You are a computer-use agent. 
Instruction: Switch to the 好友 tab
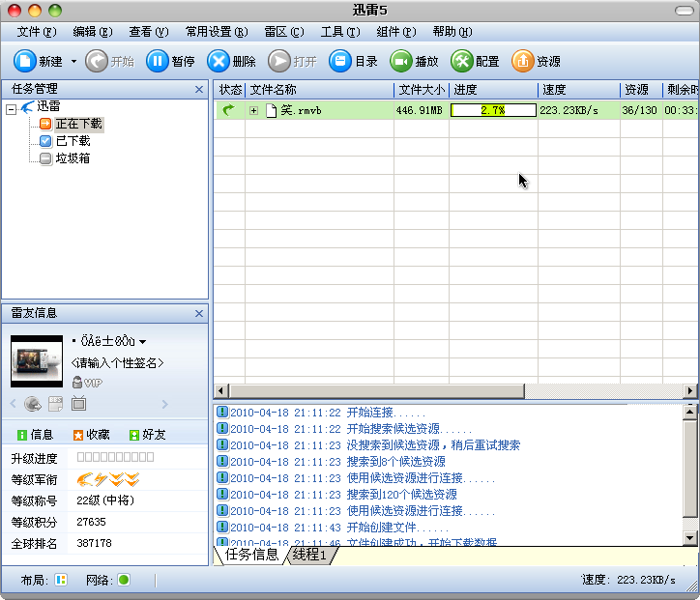click(x=147, y=435)
